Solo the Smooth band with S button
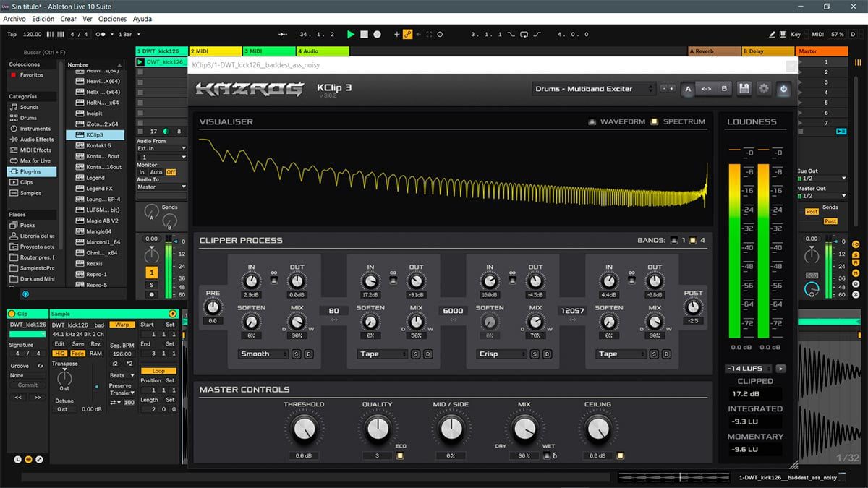Viewport: 868px width, 488px height. (296, 354)
